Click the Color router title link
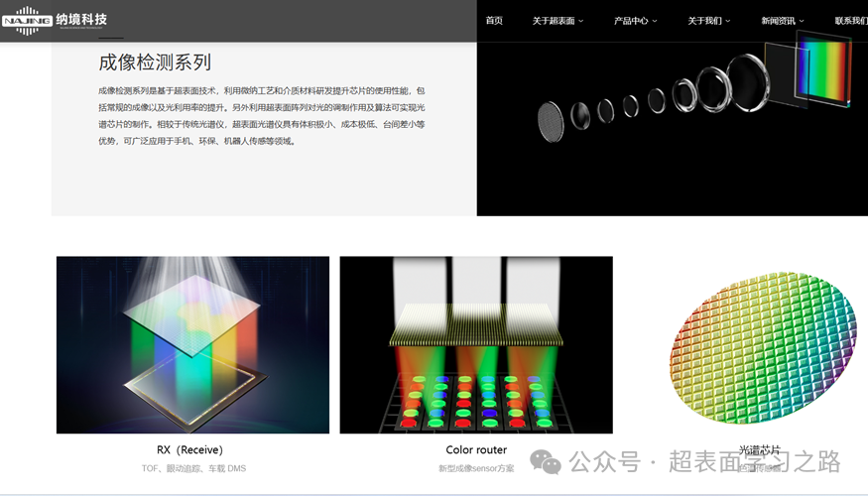 pos(476,449)
